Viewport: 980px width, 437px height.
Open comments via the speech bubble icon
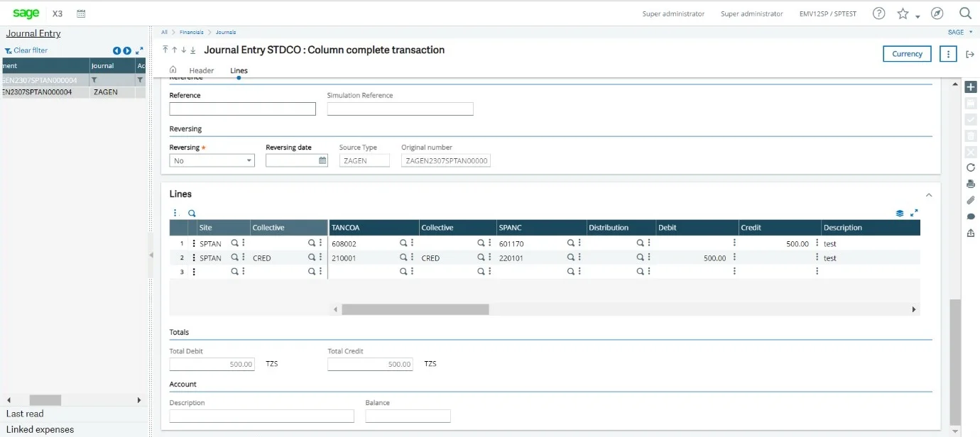(x=971, y=216)
